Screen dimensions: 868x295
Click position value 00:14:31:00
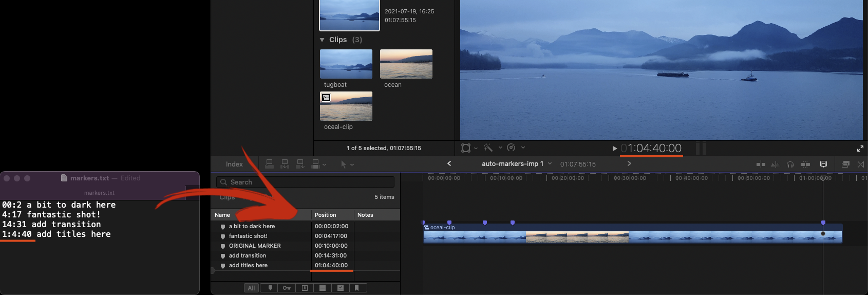(x=331, y=255)
